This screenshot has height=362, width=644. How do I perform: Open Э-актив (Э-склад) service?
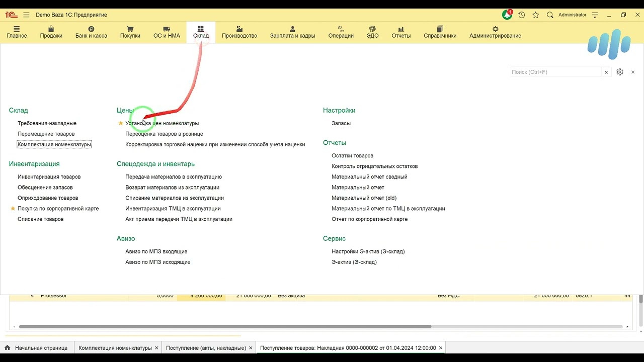[x=354, y=262]
